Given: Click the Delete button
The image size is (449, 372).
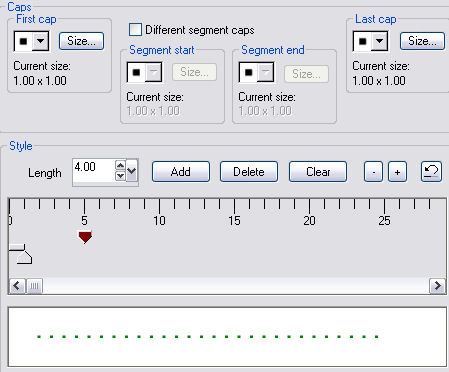Looking at the screenshot, I should 249,172.
